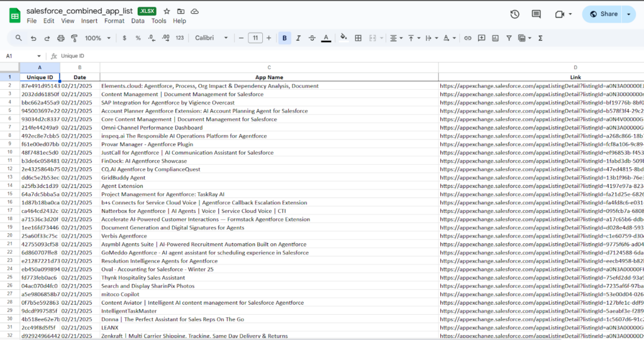
Task: Open the Data menu
Action: coord(138,21)
